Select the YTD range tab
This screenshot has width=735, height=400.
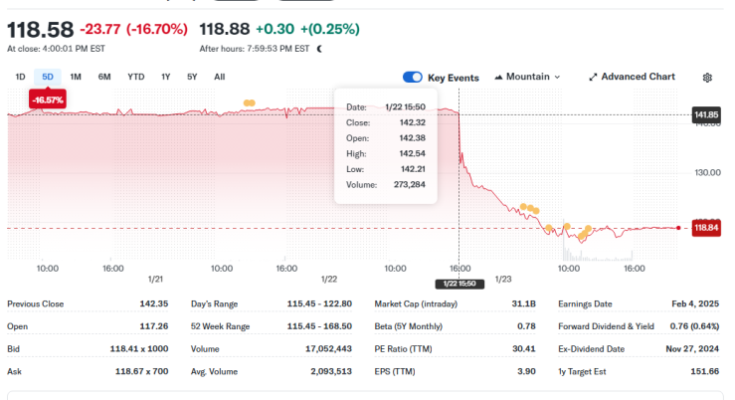coord(135,77)
